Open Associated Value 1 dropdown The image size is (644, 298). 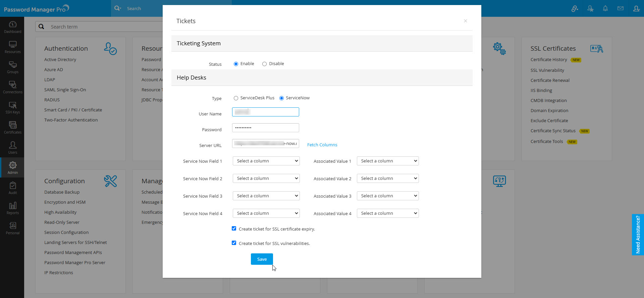coord(388,161)
